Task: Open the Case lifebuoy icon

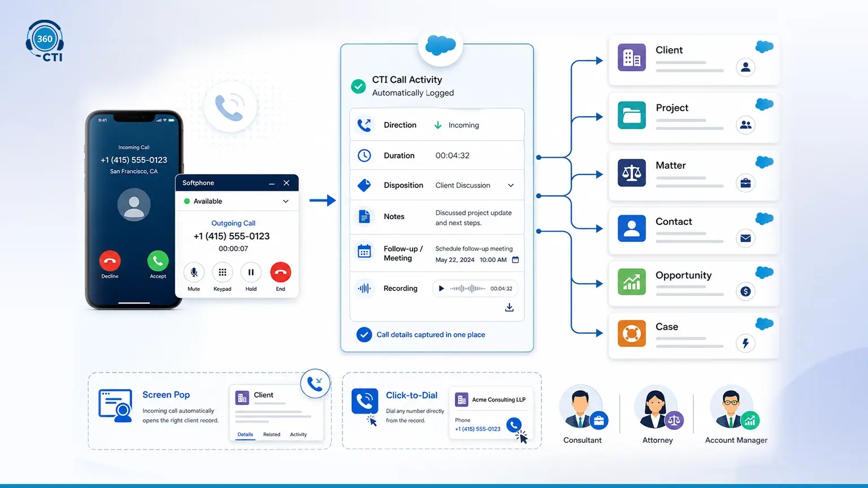Action: pyautogui.click(x=632, y=333)
